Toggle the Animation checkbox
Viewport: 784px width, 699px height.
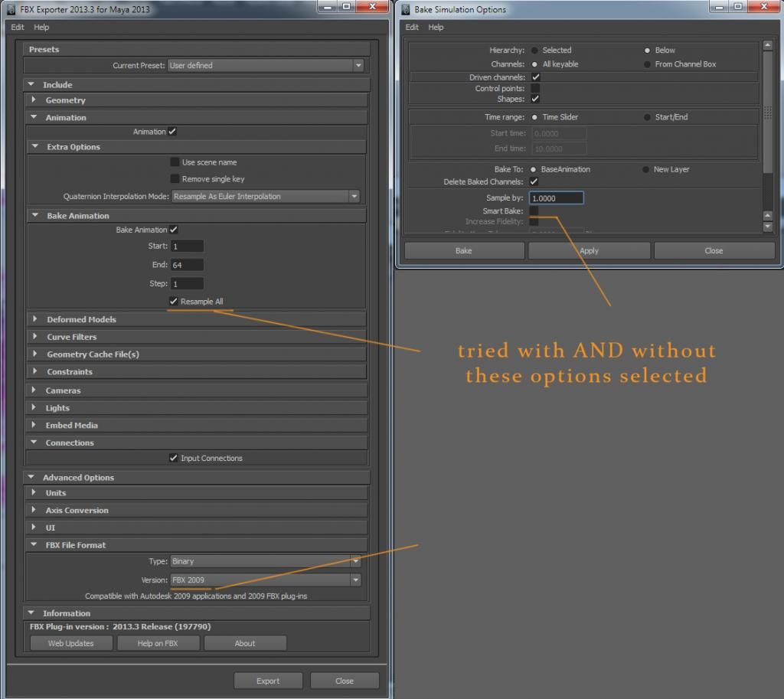click(172, 132)
